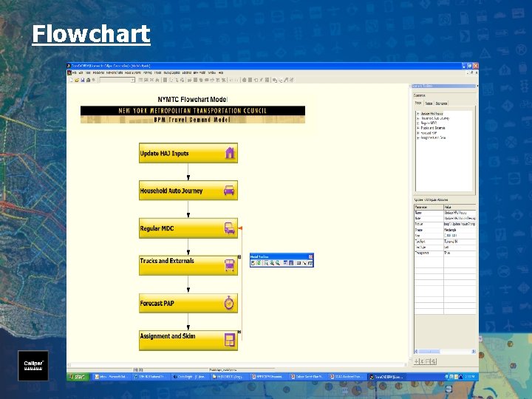The image size is (532, 399).
Task: Open the Planning menu
Action: point(147,72)
